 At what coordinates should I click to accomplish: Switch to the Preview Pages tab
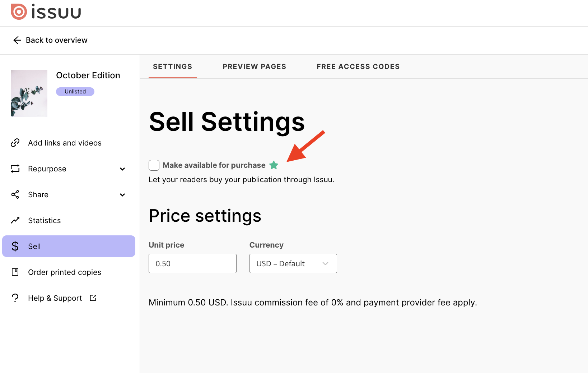[254, 66]
